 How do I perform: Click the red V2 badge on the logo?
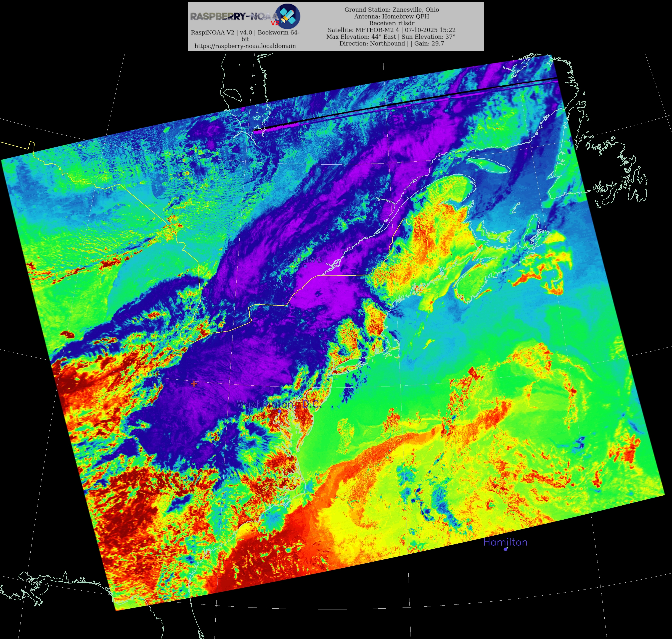click(275, 23)
